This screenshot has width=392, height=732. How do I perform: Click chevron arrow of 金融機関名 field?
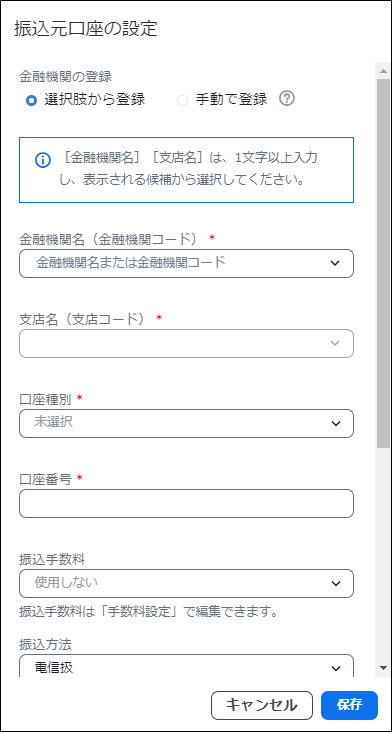pyautogui.click(x=335, y=263)
